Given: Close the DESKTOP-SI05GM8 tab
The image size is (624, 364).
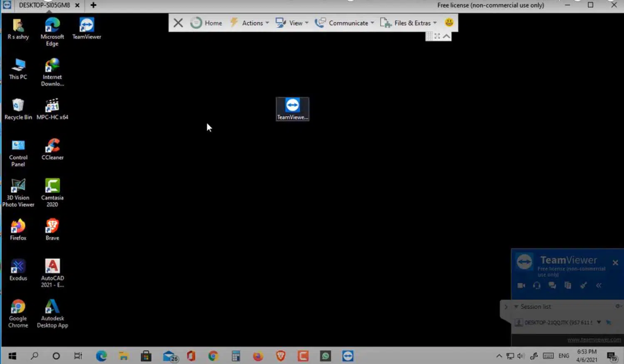Looking at the screenshot, I should [x=77, y=5].
